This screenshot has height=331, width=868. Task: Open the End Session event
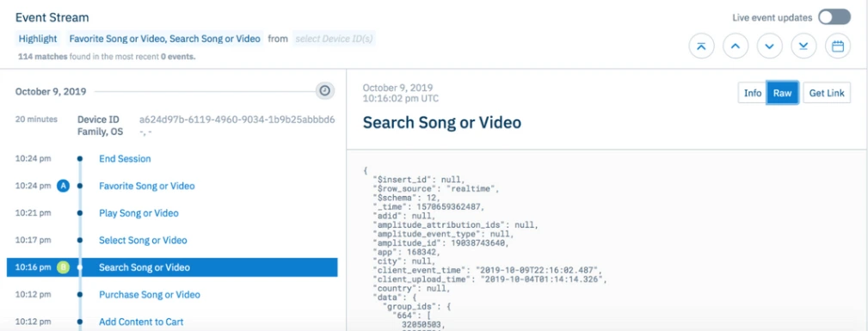coord(125,159)
